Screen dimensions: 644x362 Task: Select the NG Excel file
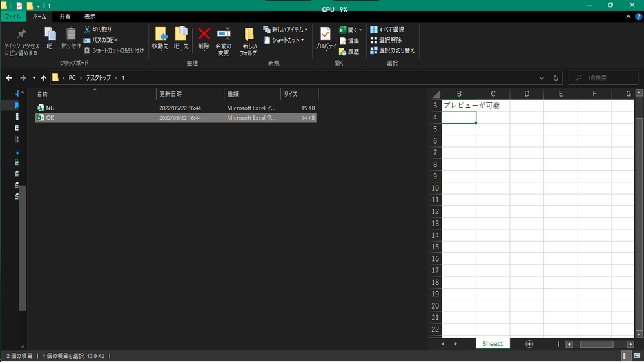[176, 108]
